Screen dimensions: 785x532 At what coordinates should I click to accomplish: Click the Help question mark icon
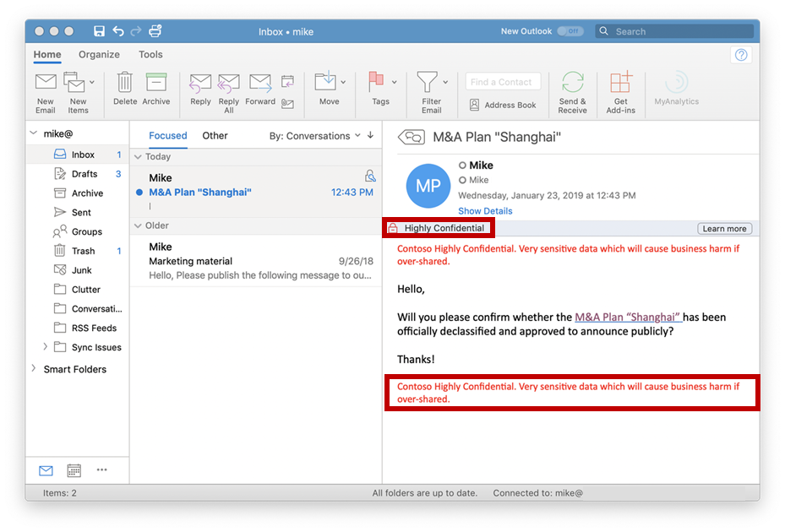click(741, 55)
